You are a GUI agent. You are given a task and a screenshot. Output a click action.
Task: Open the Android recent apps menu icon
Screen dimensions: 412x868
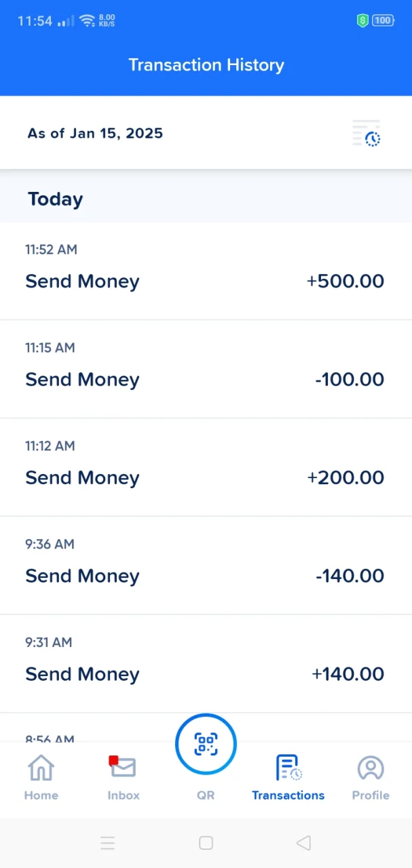click(107, 843)
